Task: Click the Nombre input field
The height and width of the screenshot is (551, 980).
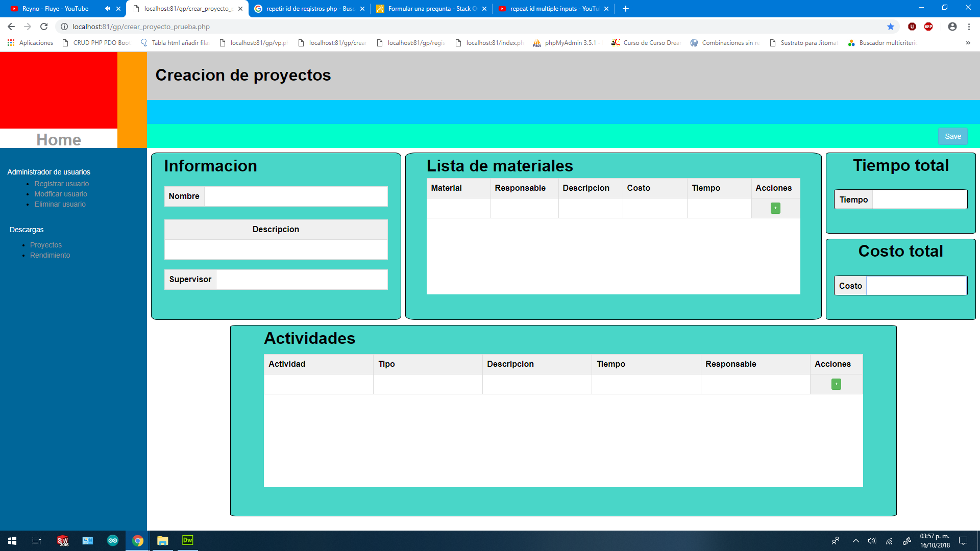Action: 296,196
